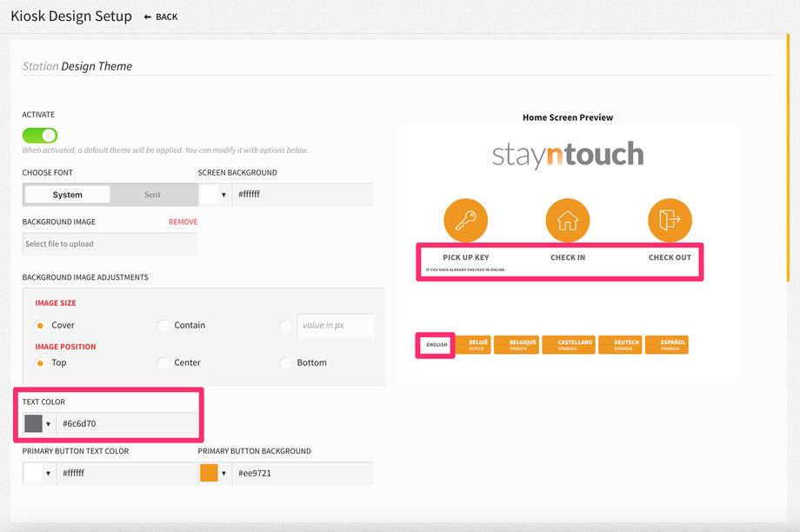
Task: Select the Castellano Spanish language button
Action: [569, 345]
